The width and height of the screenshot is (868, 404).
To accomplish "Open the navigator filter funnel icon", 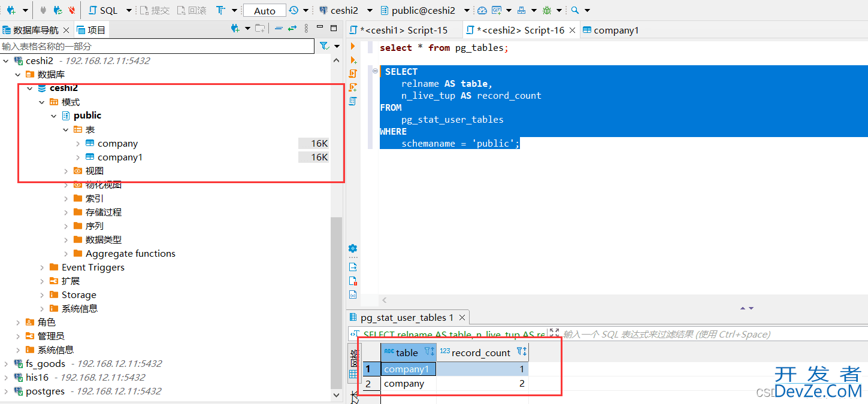I will click(x=324, y=46).
